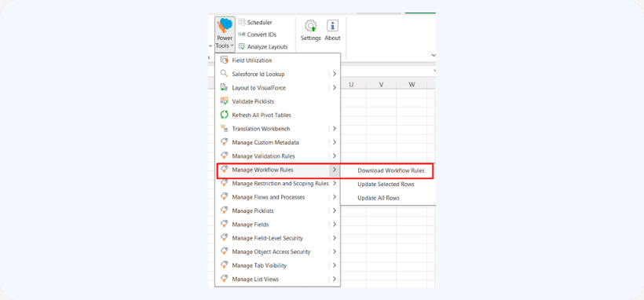Open the About info icon
The width and height of the screenshot is (644, 300).
(x=332, y=26)
